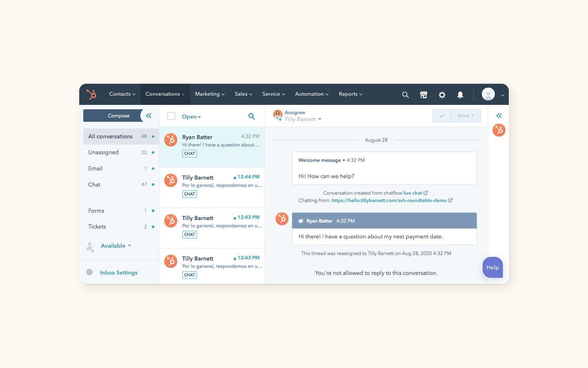
Task: Click the Compose button
Action: (119, 116)
